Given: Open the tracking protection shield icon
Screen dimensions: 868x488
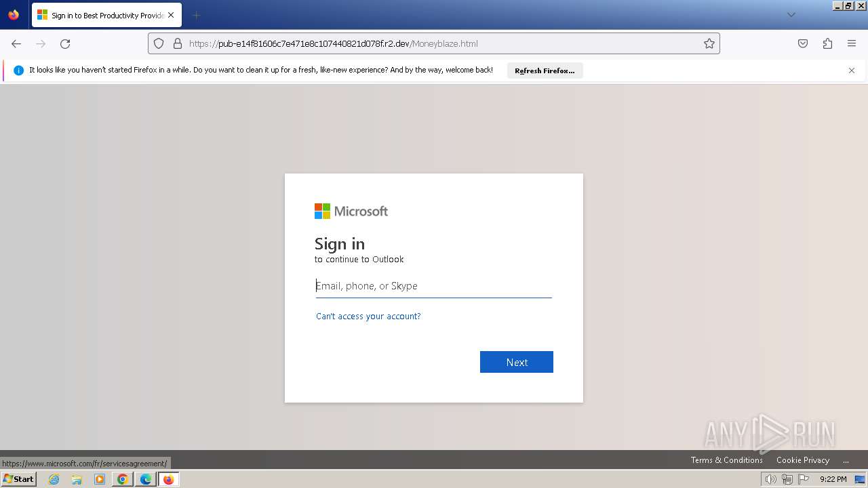Looking at the screenshot, I should point(159,43).
